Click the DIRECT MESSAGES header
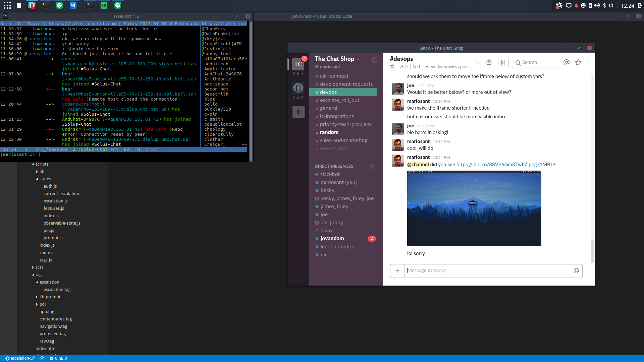This screenshot has height=362, width=644. click(334, 167)
